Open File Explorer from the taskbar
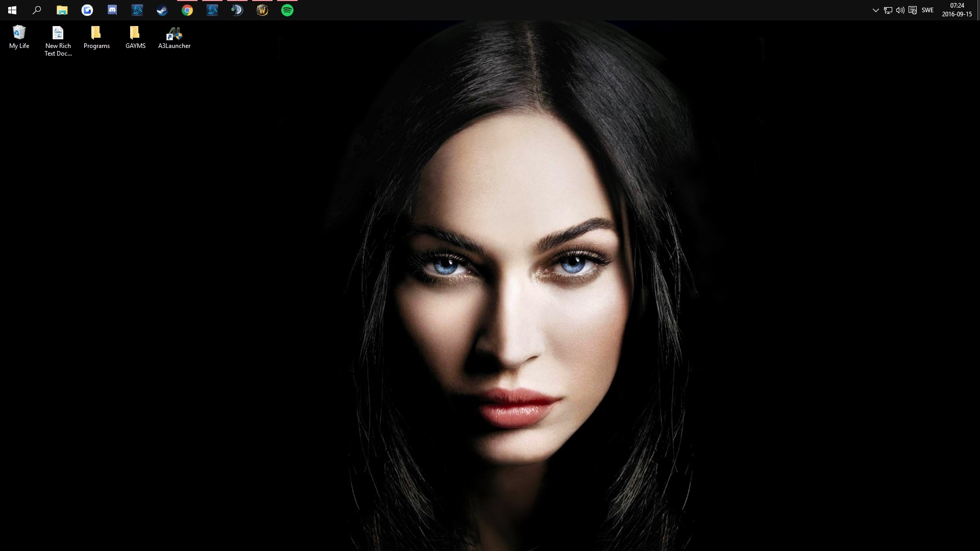The width and height of the screenshot is (980, 551). pos(62,10)
